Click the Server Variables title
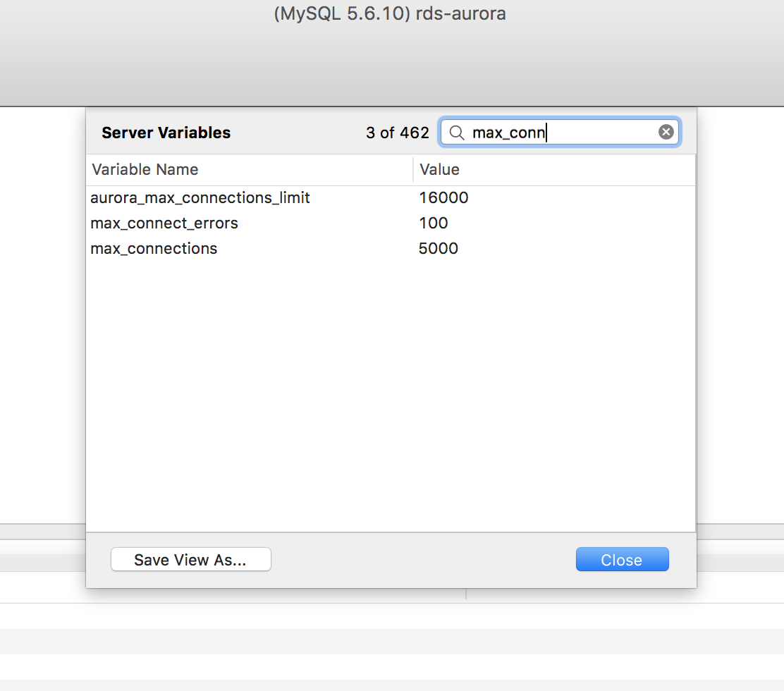 pos(166,133)
